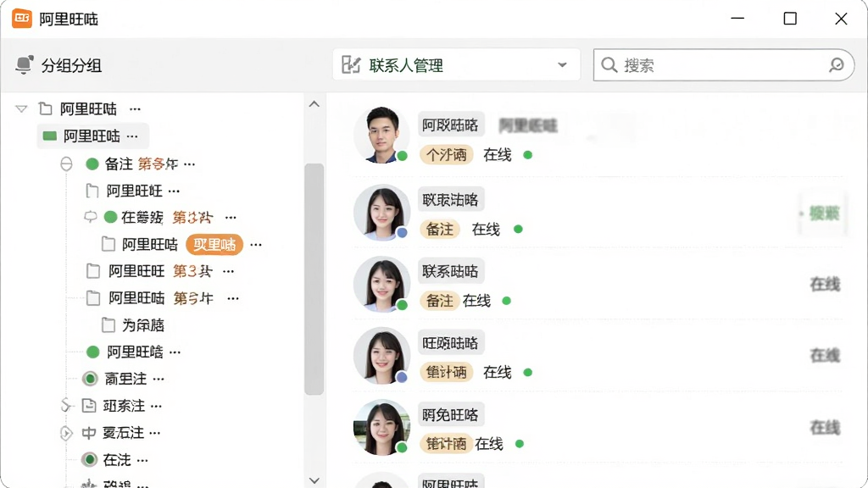
Task: Collapse the 备注 branch circle-minus toggle
Action: [x=66, y=164]
